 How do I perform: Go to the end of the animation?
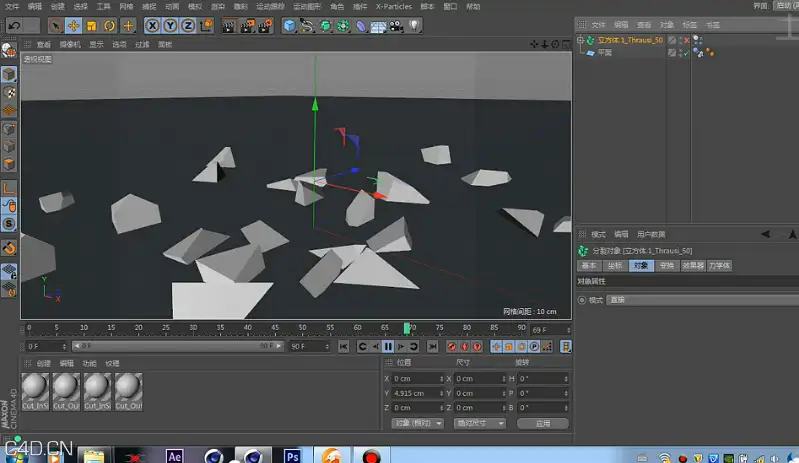pos(432,346)
